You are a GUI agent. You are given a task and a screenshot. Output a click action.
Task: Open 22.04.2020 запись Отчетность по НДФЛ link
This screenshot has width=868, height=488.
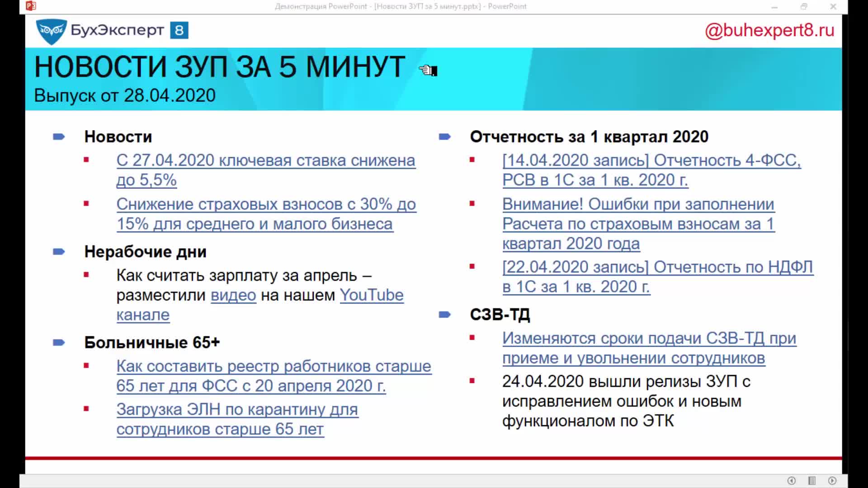(x=657, y=267)
